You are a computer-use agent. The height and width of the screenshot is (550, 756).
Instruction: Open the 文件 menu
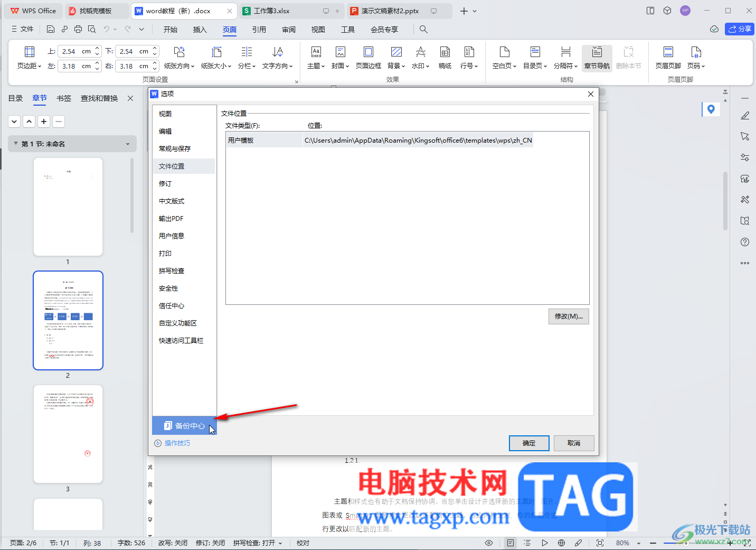tap(22, 29)
